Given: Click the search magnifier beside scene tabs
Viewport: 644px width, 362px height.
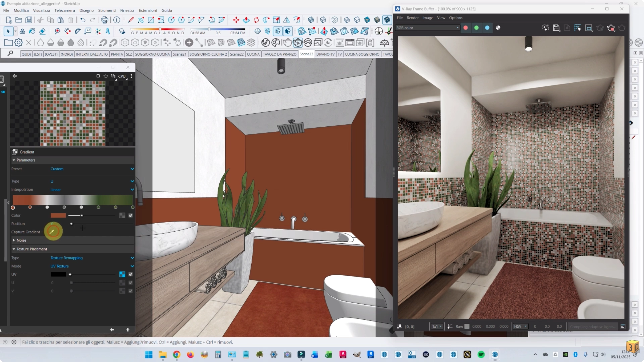Looking at the screenshot, I should pos(10,53).
